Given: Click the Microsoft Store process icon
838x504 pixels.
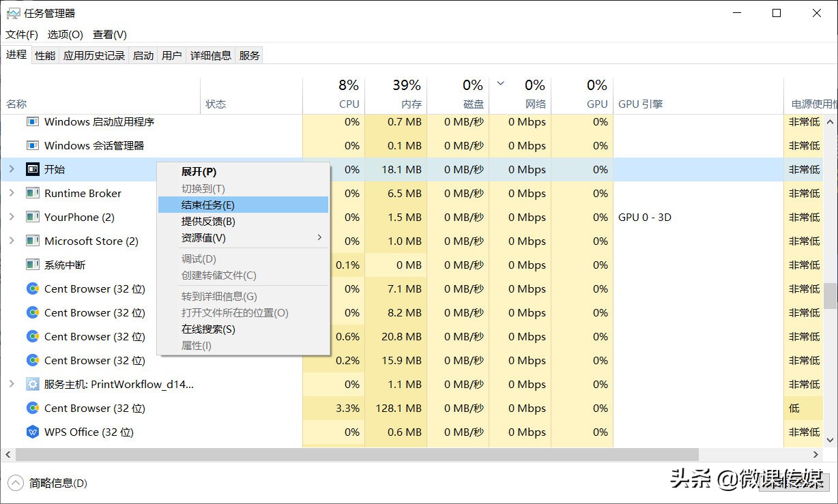Looking at the screenshot, I should click(x=32, y=241).
